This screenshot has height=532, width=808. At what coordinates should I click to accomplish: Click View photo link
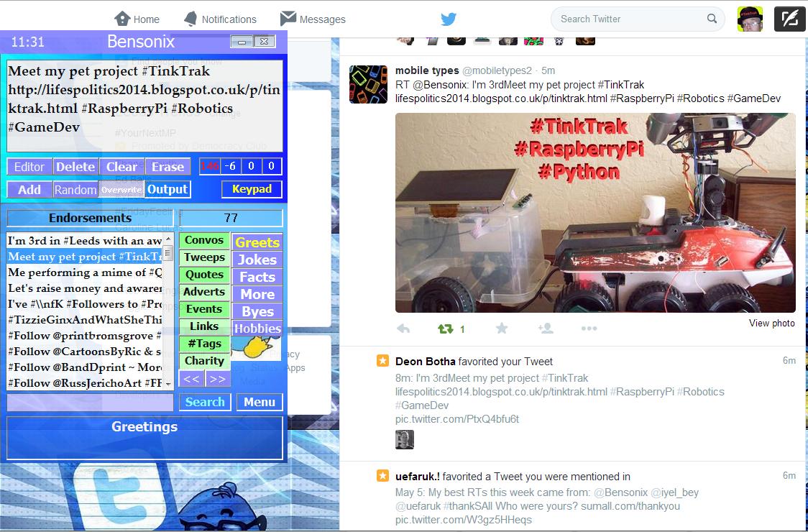[x=771, y=324]
